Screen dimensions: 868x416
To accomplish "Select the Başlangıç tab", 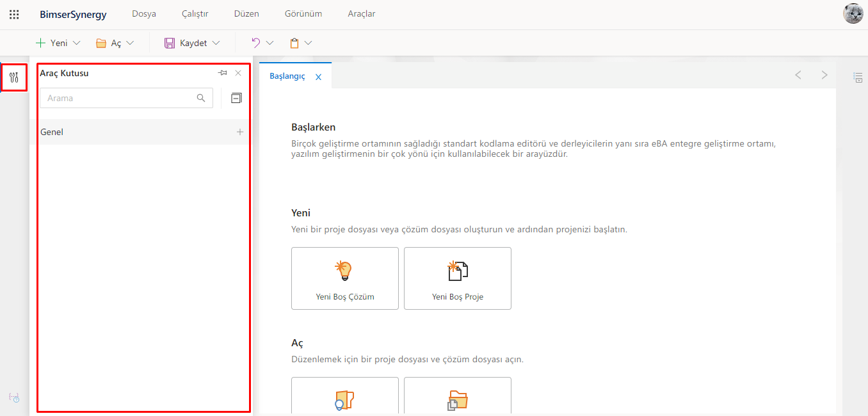I will click(x=287, y=76).
